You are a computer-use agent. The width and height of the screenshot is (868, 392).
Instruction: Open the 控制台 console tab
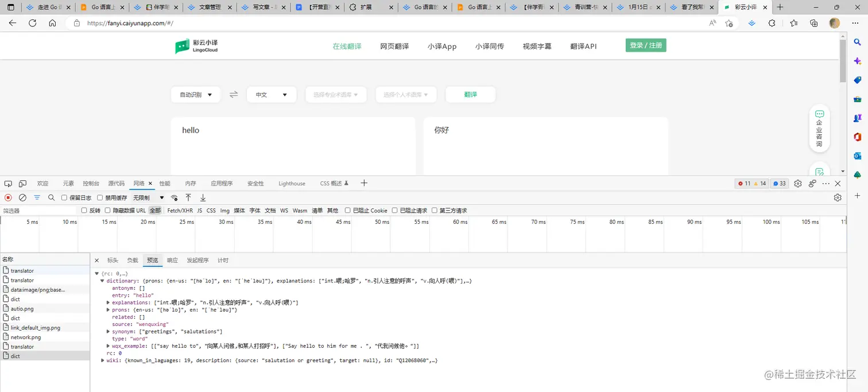(91, 184)
